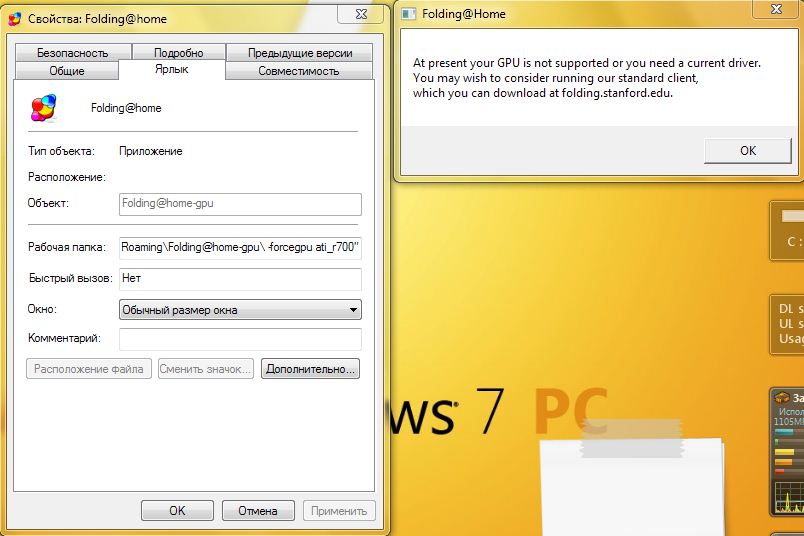Expand the Окно window size dropdown
This screenshot has width=804, height=536.
240,310
